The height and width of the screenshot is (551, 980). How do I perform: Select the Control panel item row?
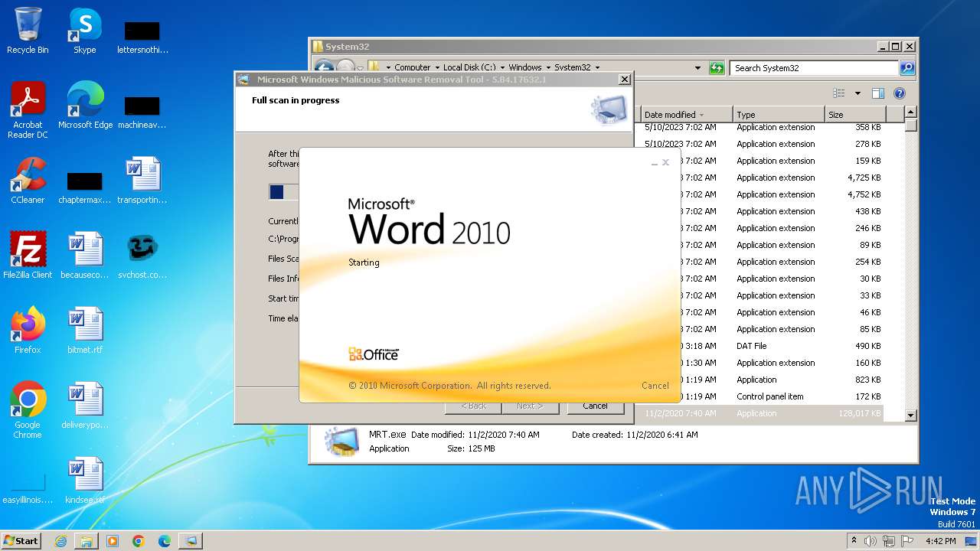(762, 396)
